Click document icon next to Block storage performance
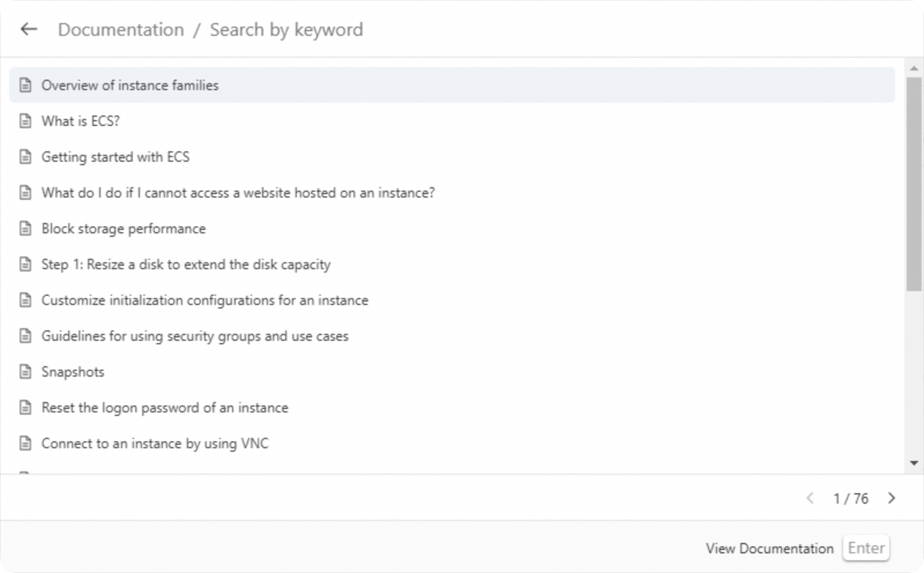 [x=25, y=229]
